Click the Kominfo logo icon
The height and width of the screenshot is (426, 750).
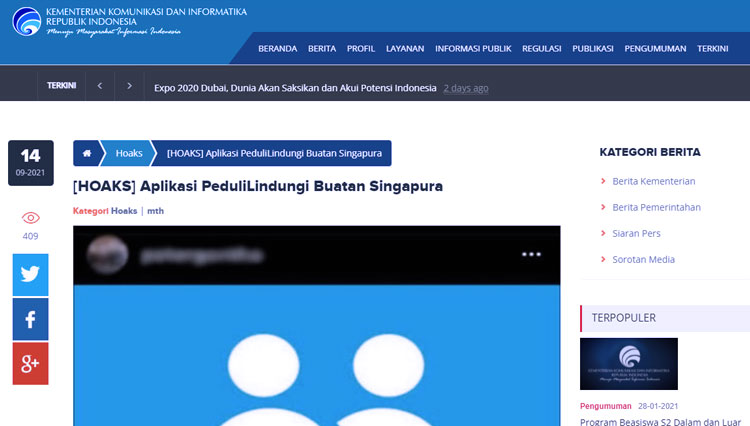[x=27, y=22]
